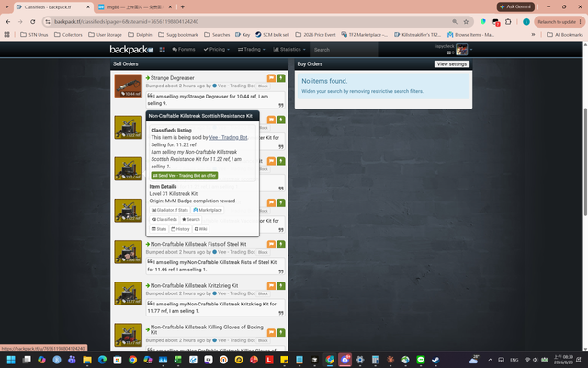Click Block on Kritzkrieg Kit listing
This screenshot has width=588, height=368.
click(263, 293)
